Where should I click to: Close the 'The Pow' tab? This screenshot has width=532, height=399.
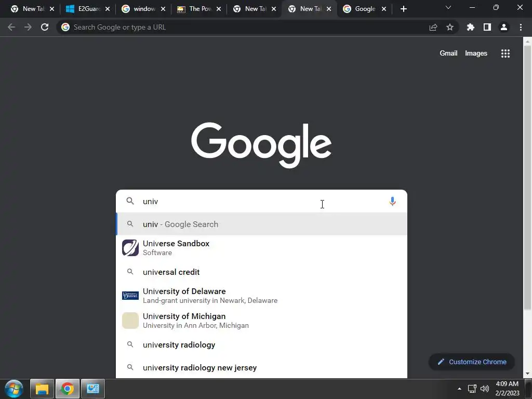coord(219,9)
